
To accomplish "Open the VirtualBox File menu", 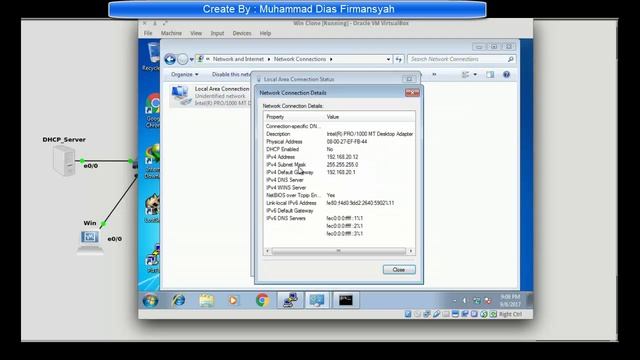I will click(148, 33).
